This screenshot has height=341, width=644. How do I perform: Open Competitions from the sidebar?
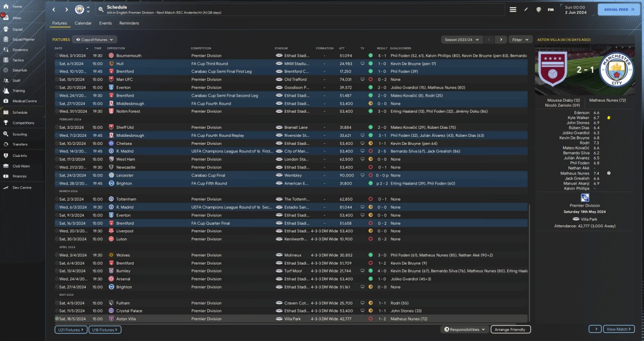click(23, 123)
